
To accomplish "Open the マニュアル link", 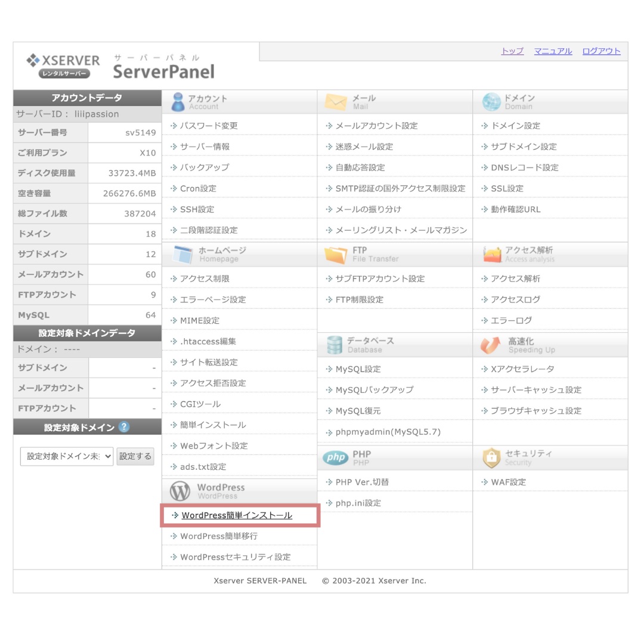I will pos(553,51).
